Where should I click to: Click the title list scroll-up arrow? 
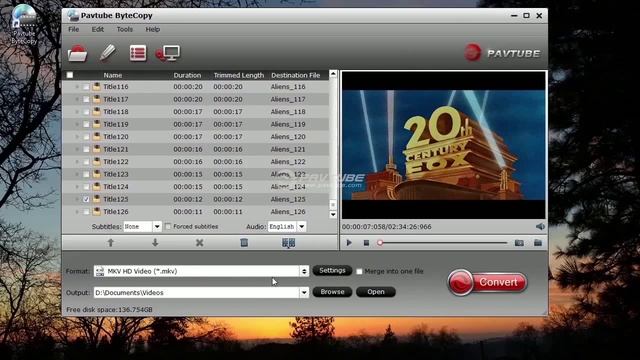pos(333,74)
